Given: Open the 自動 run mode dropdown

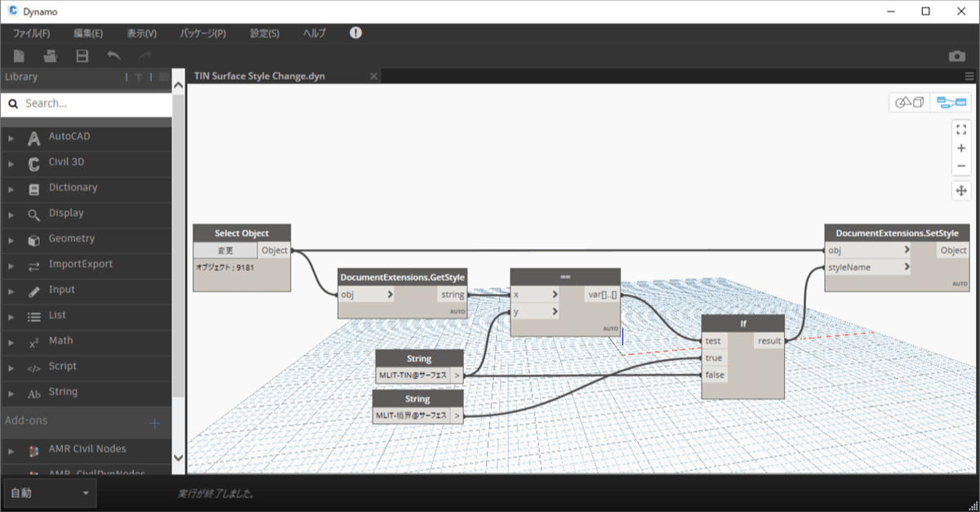Looking at the screenshot, I should 49,493.
